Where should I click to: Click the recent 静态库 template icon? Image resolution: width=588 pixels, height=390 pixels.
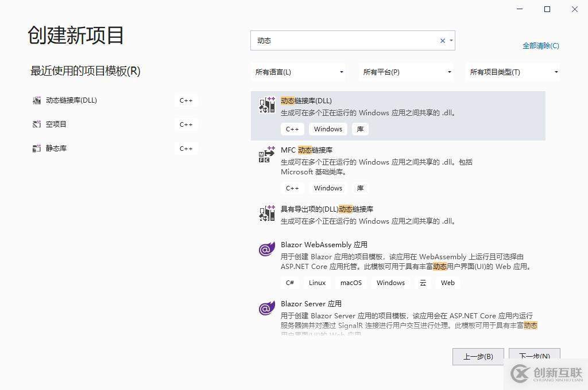[37, 149]
